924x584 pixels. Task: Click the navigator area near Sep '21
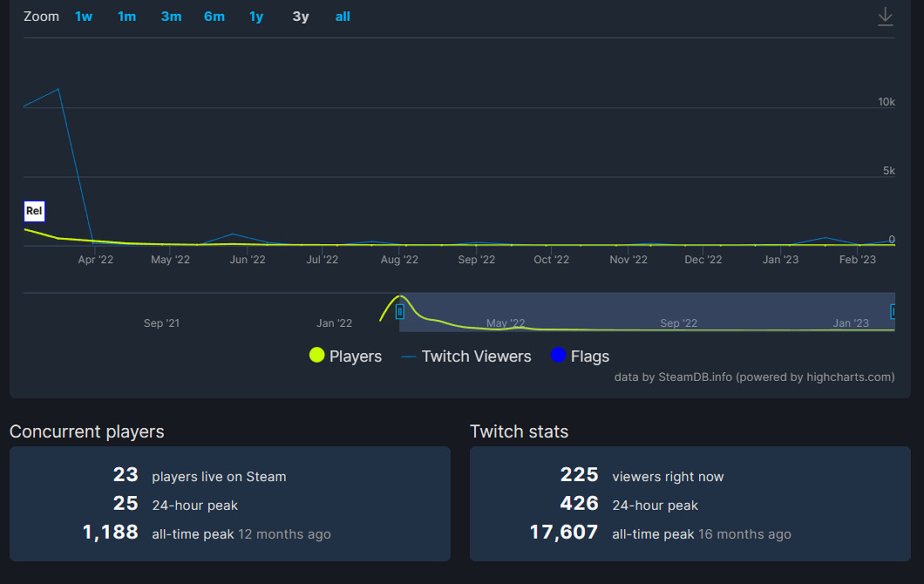click(x=161, y=311)
